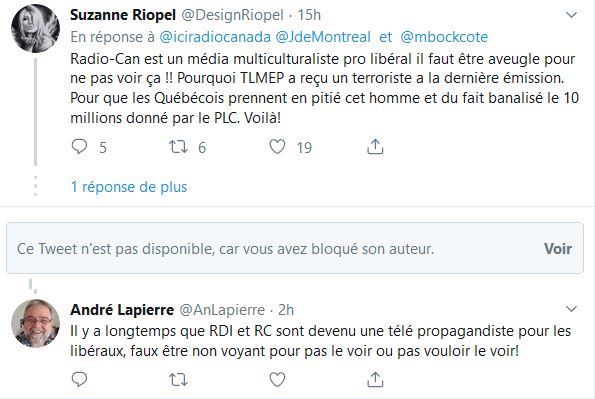Open André Lapierre profile name
595x399 pixels.
pos(122,310)
